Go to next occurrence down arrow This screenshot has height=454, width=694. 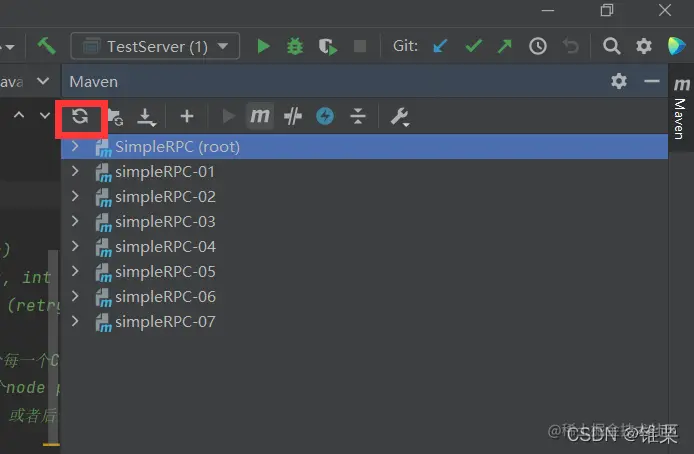tap(45, 115)
